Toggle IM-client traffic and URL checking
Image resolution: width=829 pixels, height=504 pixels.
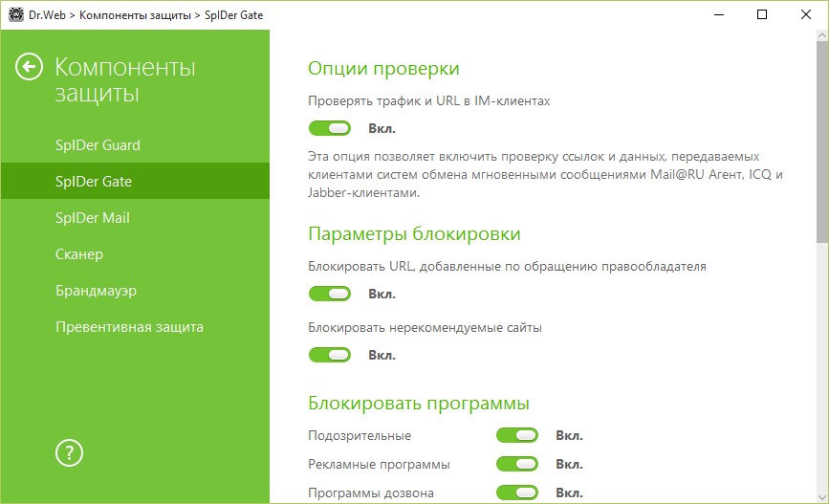click(330, 128)
